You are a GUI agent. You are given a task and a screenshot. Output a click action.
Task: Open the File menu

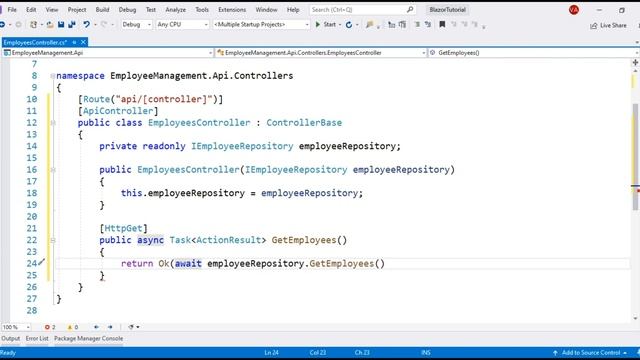point(12,9)
